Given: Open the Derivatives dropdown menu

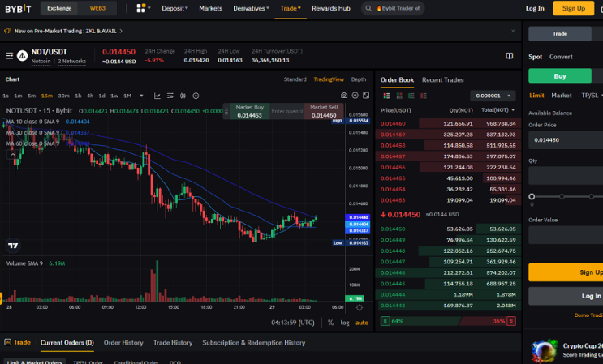Looking at the screenshot, I should tap(251, 8).
